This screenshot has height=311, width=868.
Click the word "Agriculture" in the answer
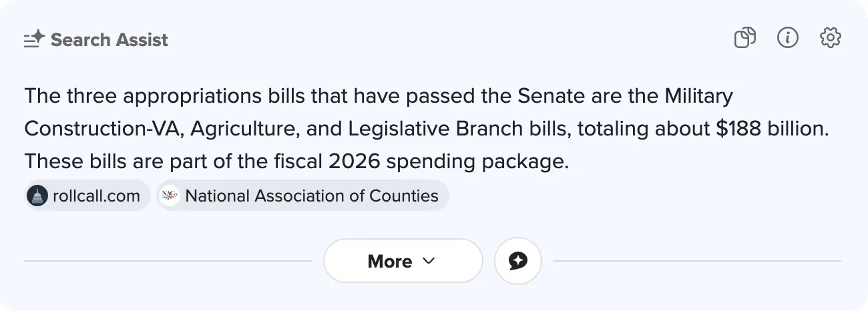click(x=243, y=129)
